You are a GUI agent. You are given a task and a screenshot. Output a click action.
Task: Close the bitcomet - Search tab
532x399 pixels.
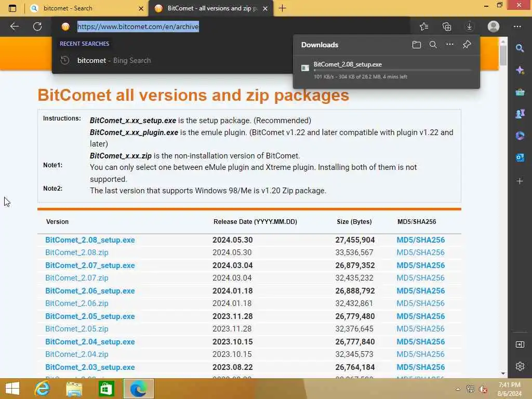pyautogui.click(x=141, y=8)
